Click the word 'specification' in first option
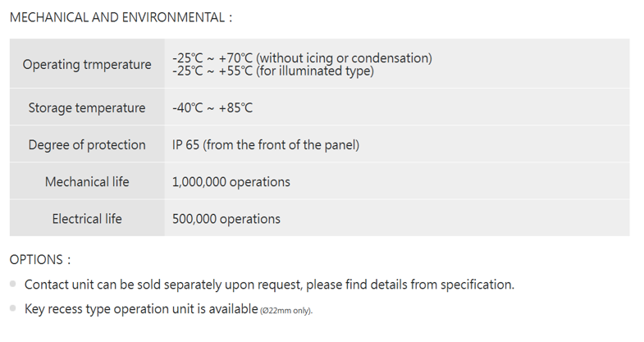The image size is (644, 342). click(x=476, y=285)
